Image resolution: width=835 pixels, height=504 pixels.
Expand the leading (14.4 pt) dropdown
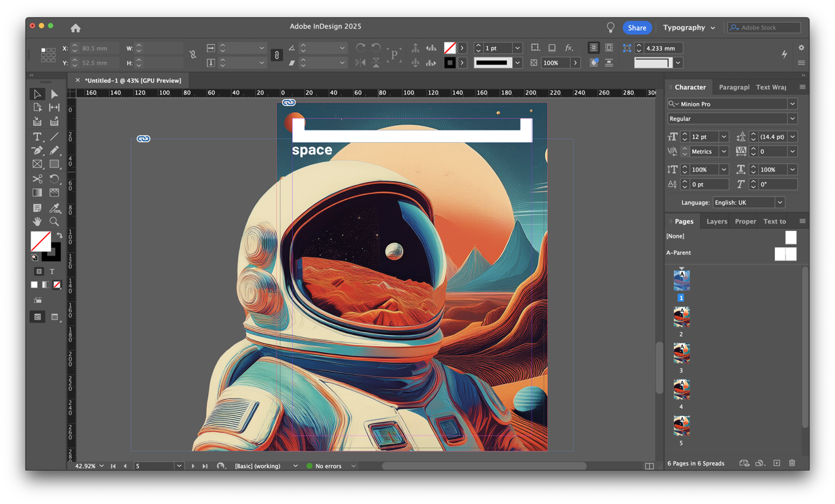[x=792, y=137]
